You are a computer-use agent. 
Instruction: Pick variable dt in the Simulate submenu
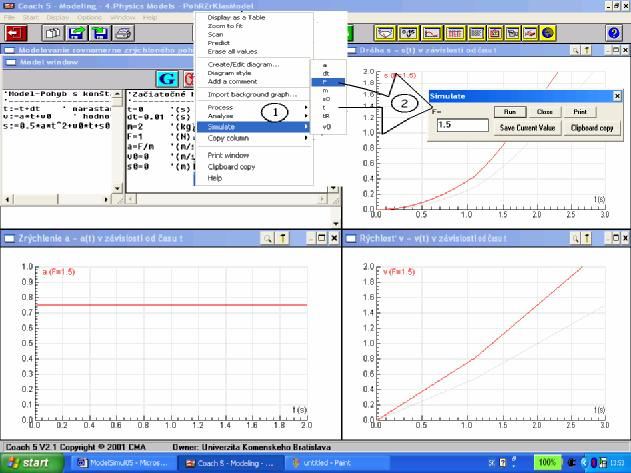coord(328,74)
